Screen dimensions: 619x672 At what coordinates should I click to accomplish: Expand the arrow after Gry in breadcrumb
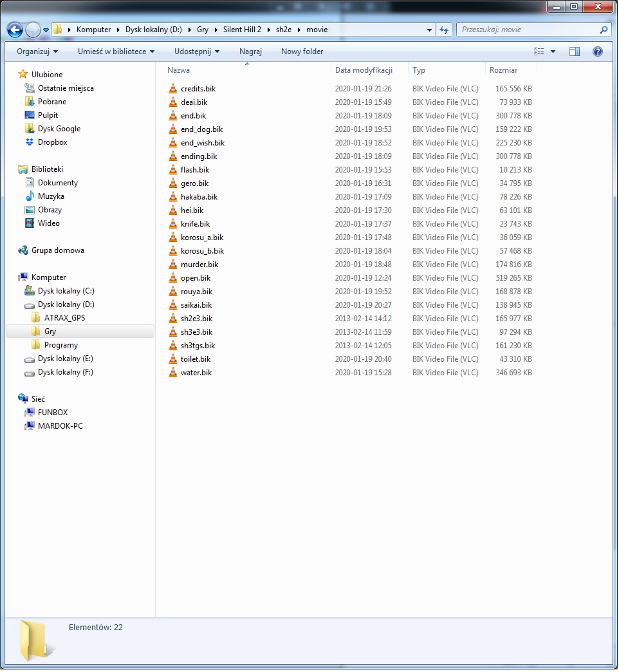pyautogui.click(x=216, y=30)
